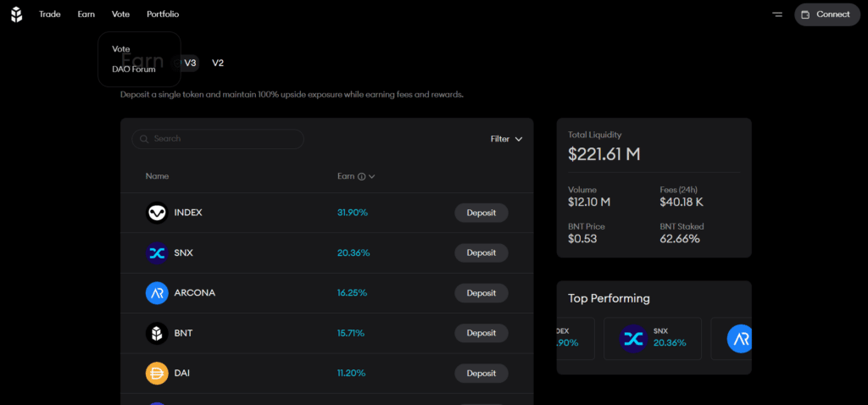Open the hamburger menu icon
The image size is (868, 405).
(777, 14)
